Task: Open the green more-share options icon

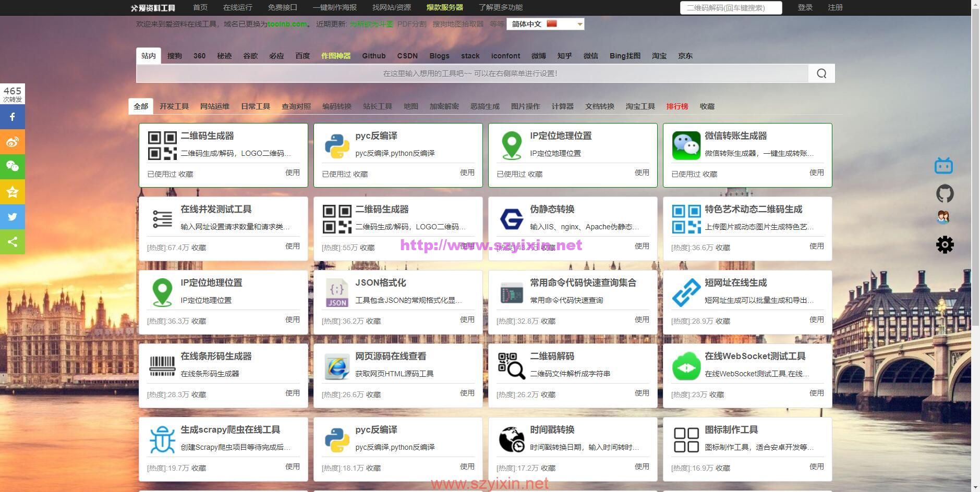Action: (x=13, y=242)
